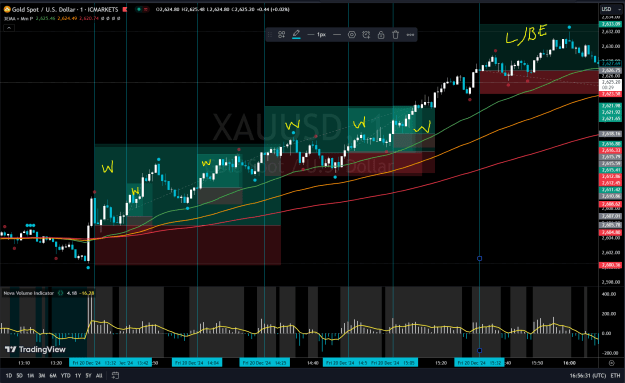This screenshot has width=625, height=383.
Task: Click the pencil line color tool
Action: pos(296,35)
